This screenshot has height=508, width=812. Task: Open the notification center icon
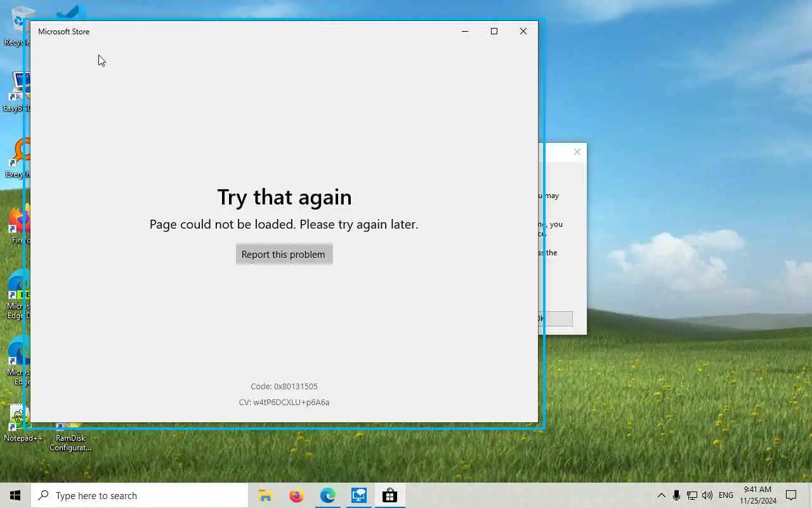791,495
